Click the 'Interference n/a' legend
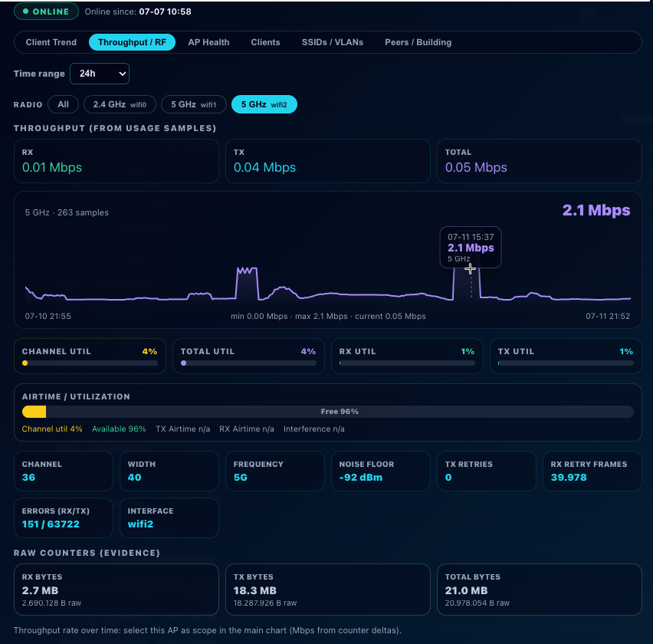 click(x=314, y=429)
